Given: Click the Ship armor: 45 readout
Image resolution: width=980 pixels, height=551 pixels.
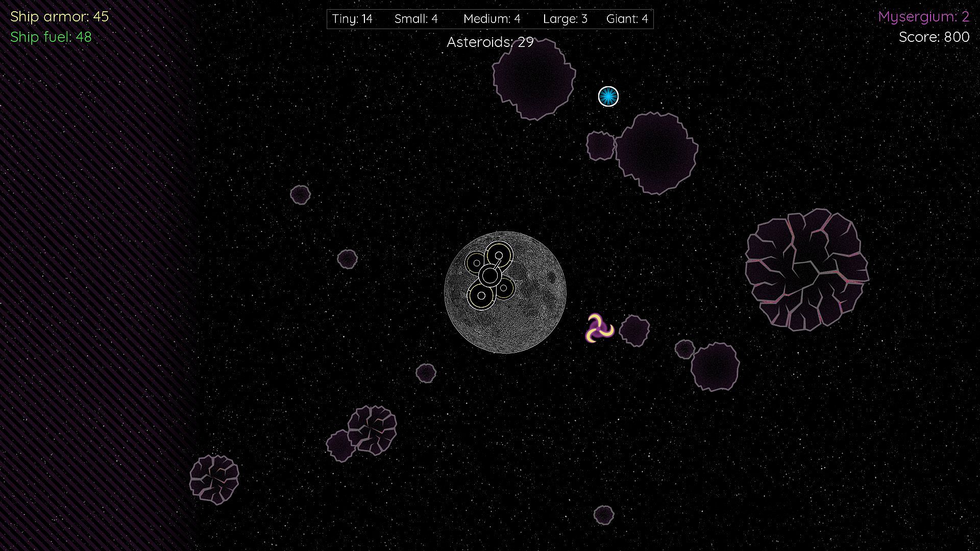Looking at the screenshot, I should 60,16.
